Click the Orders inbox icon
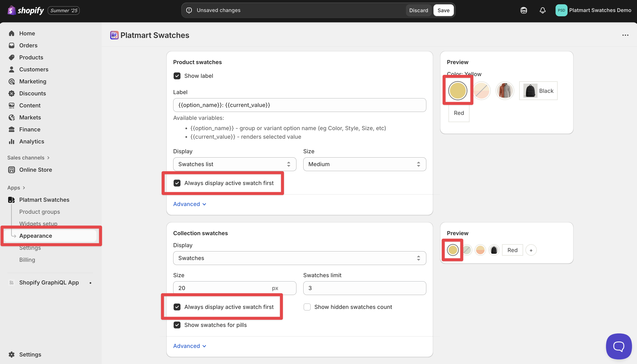The height and width of the screenshot is (364, 637). tap(12, 45)
